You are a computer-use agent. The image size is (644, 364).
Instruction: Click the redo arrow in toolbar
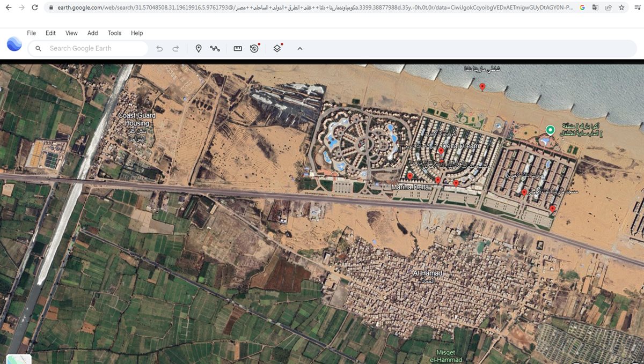pyautogui.click(x=175, y=48)
